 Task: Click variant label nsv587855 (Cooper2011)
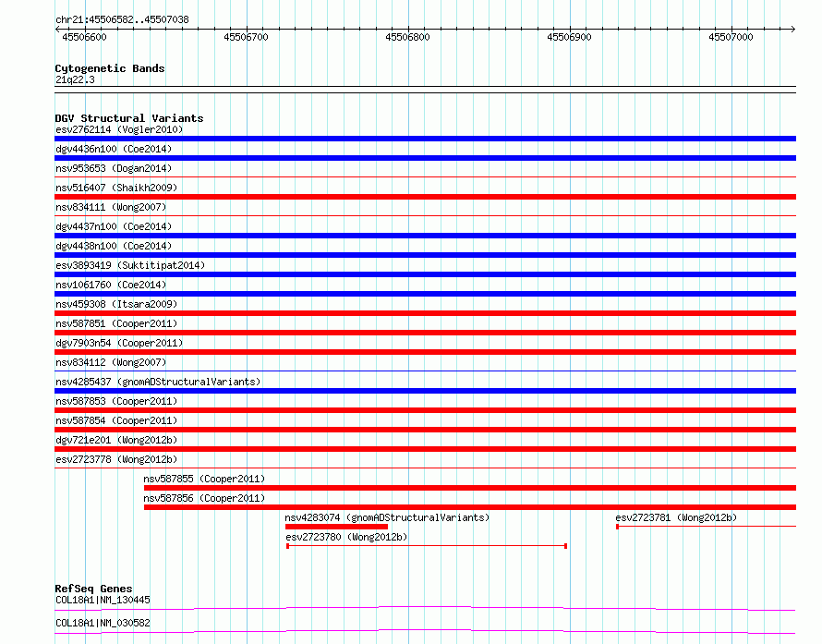tap(204, 479)
